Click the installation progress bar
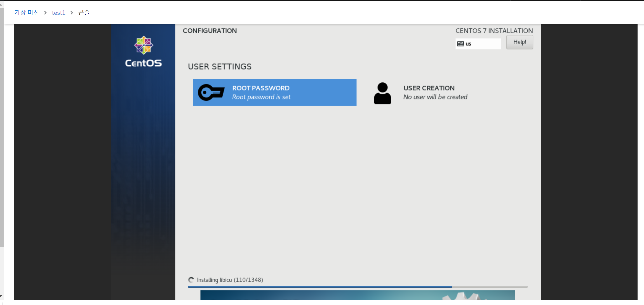Viewport: 644px width, 305px height. [358, 287]
